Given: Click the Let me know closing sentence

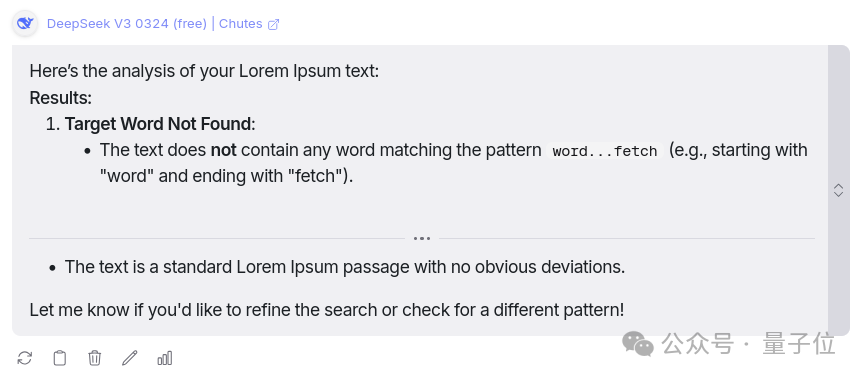Looking at the screenshot, I should click(327, 310).
